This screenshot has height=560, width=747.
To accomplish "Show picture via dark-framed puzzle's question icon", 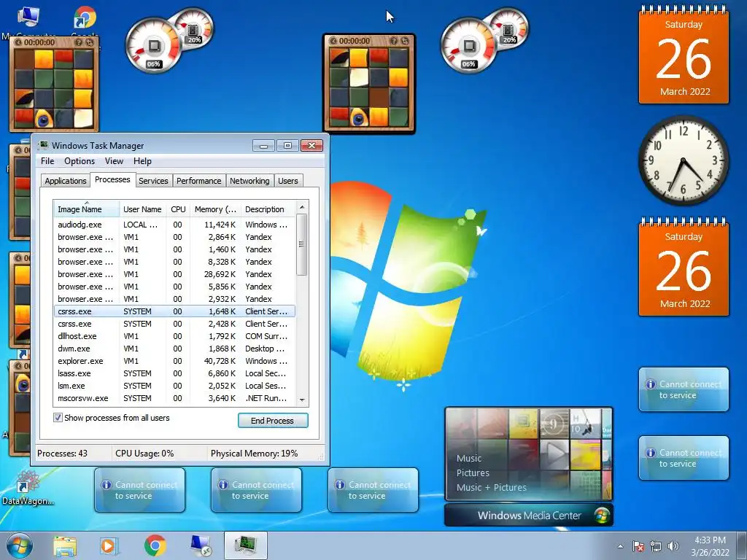I will [394, 41].
